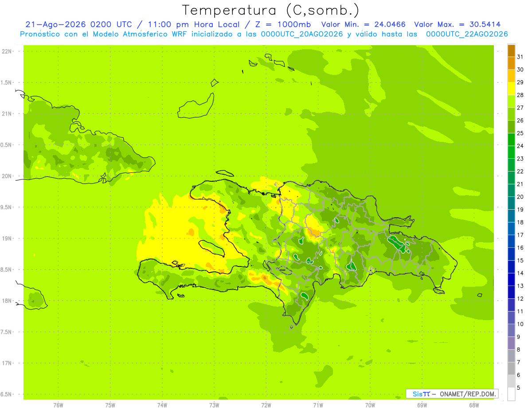Click the "Temperatura (C,somb.)" title
This screenshot has height=411, width=532.
pyautogui.click(x=270, y=10)
